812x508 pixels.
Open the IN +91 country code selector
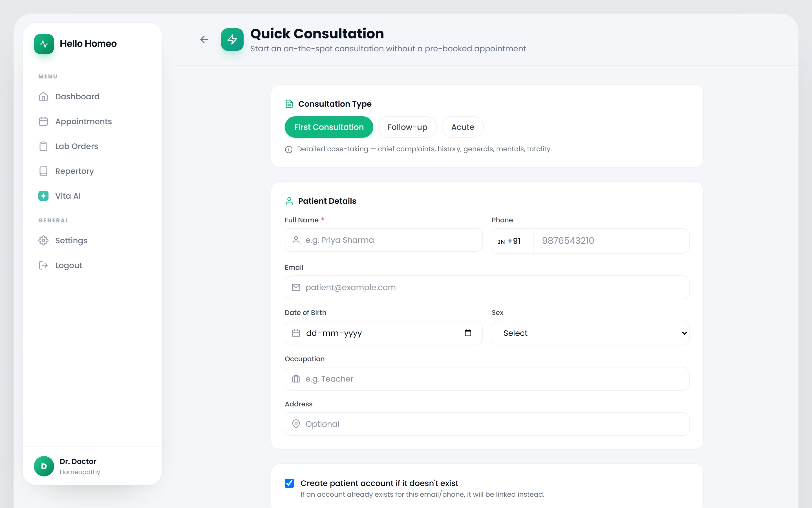click(x=513, y=241)
